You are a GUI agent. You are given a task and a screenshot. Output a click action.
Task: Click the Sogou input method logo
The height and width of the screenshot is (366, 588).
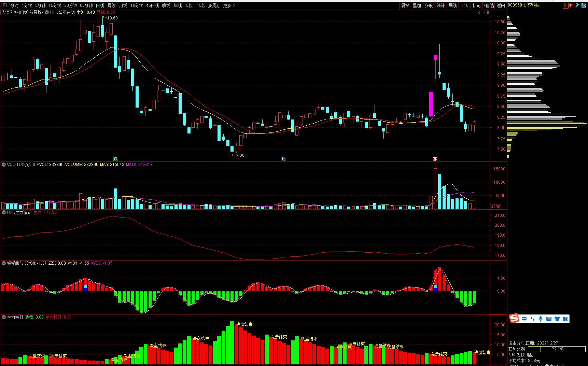tap(514, 319)
